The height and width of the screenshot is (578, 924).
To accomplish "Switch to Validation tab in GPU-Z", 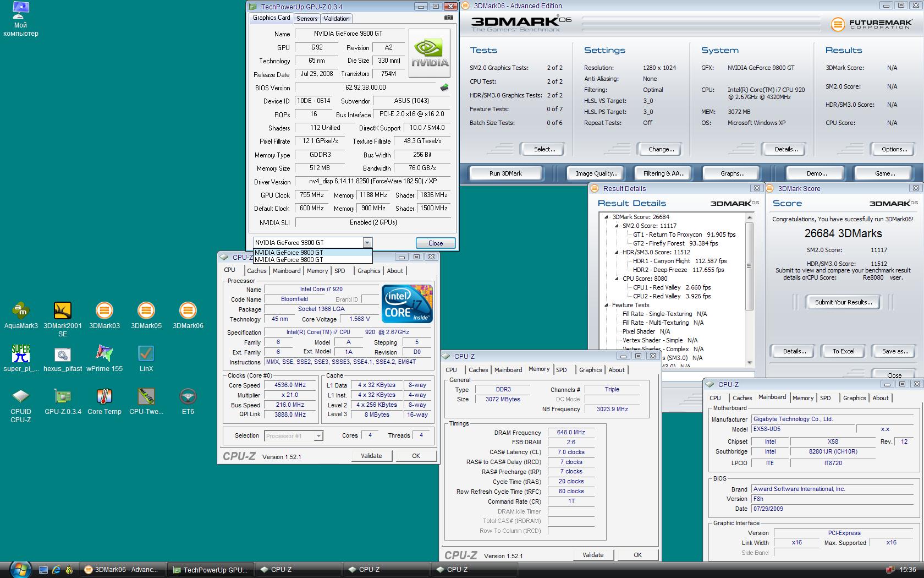I will [x=337, y=19].
